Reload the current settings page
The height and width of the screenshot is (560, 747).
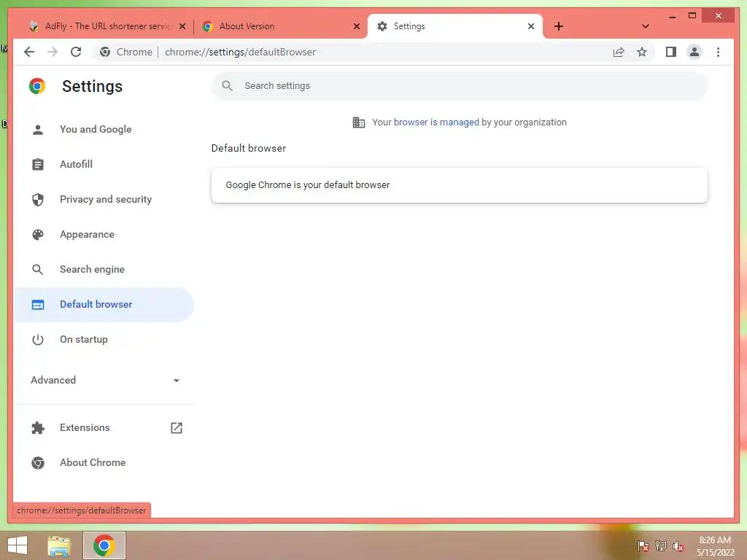[x=76, y=52]
